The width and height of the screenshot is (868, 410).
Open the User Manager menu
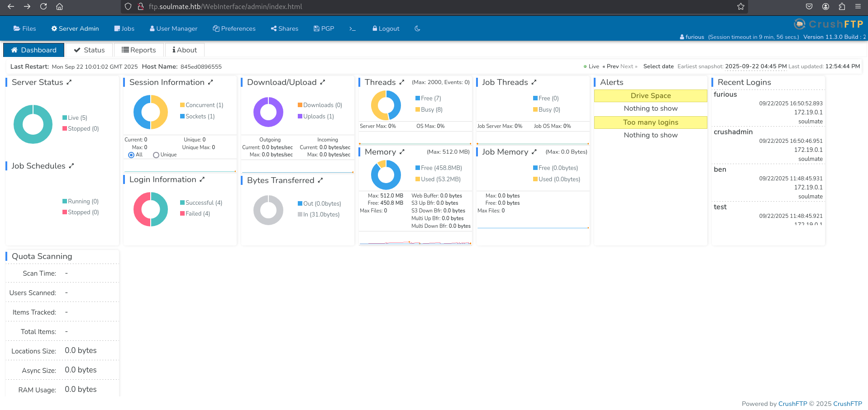[x=173, y=28]
